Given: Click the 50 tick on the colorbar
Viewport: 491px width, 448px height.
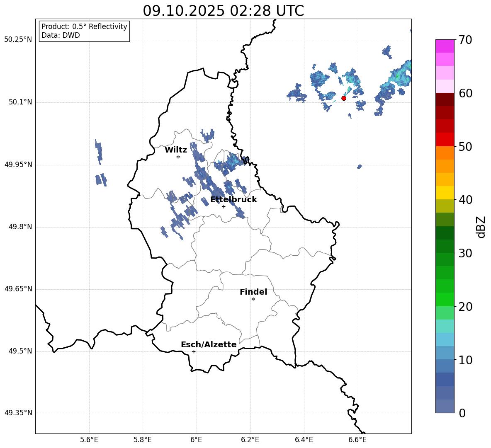Looking at the screenshot, I should click(465, 147).
